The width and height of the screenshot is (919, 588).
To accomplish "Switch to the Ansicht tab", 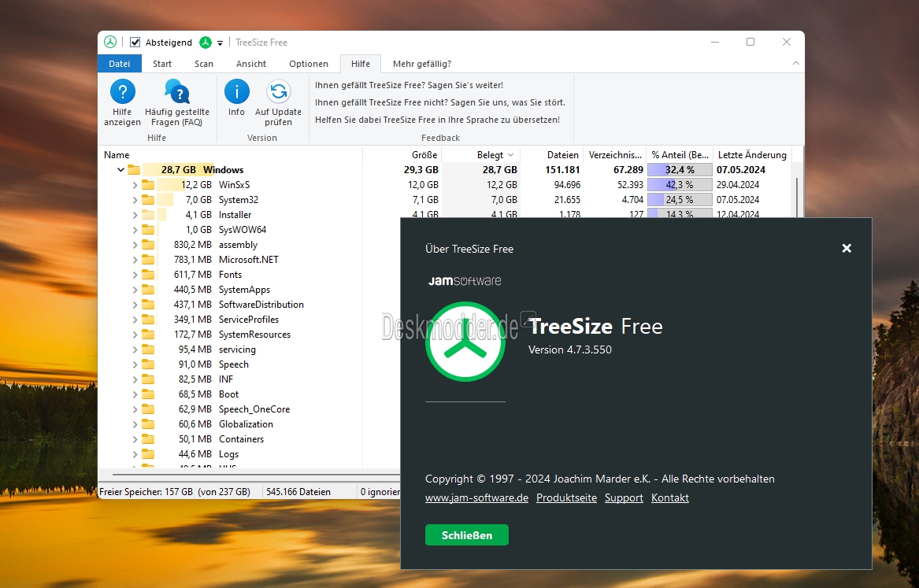I will [x=251, y=64].
